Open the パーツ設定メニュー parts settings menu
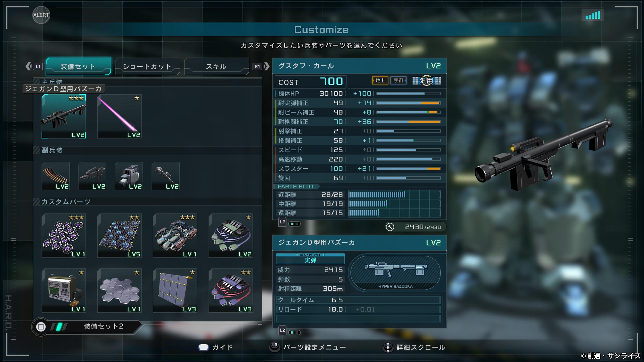The height and width of the screenshot is (362, 644). 308,348
